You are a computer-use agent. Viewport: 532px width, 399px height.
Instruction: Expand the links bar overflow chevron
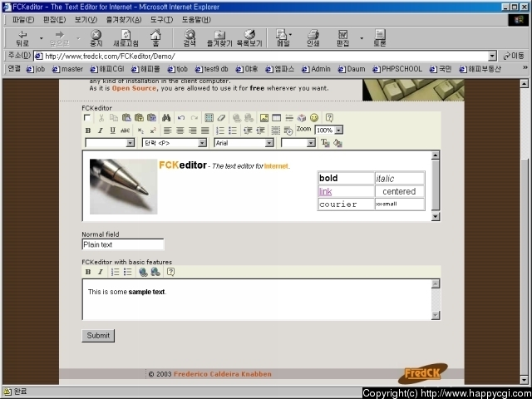(525, 68)
